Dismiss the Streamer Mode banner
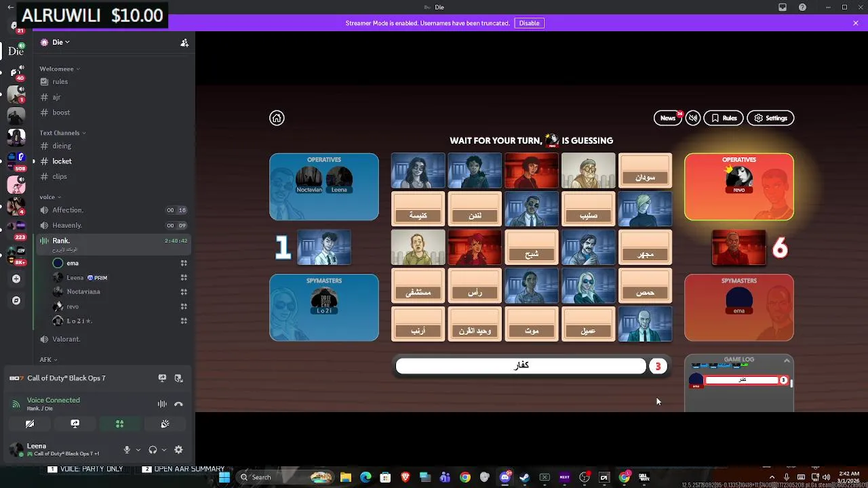This screenshot has width=868, height=488. point(856,23)
